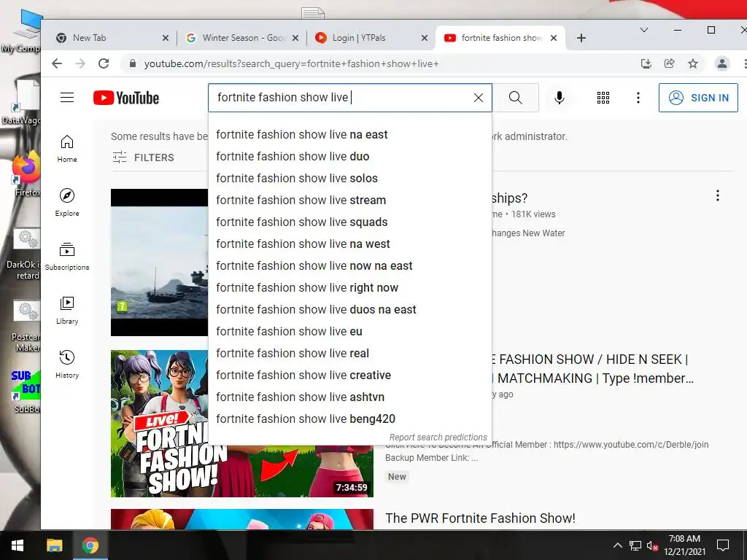The image size is (747, 560).
Task: Select suggestion 'fortnite fashion show live na east'
Action: click(x=350, y=135)
